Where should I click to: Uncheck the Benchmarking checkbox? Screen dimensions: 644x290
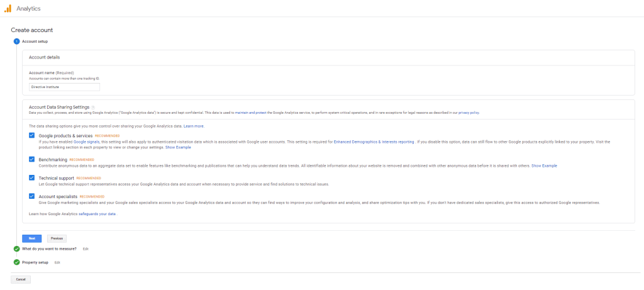[31, 159]
